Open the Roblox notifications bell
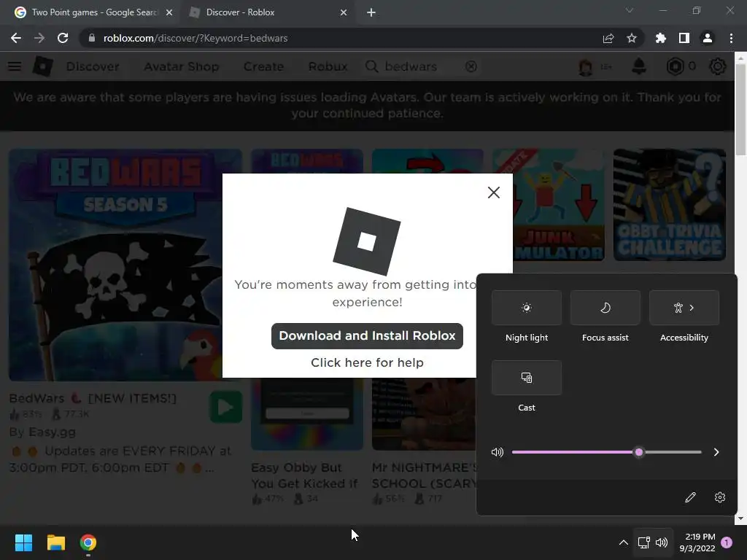747x560 pixels. click(x=639, y=66)
